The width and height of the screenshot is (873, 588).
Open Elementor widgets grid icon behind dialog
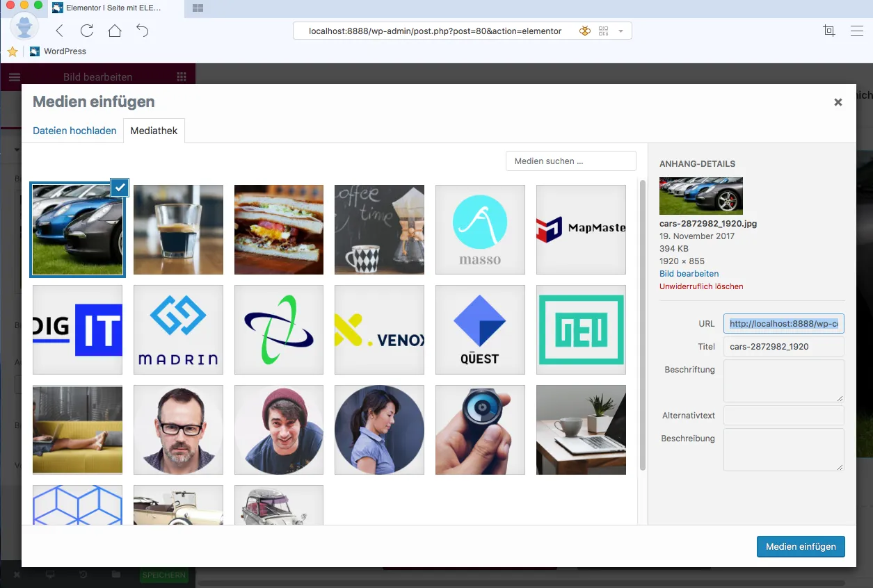(x=182, y=77)
